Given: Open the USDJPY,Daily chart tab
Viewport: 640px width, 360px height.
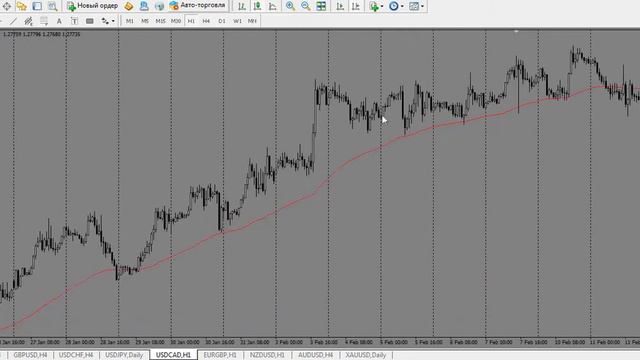Looking at the screenshot, I should (124, 355).
